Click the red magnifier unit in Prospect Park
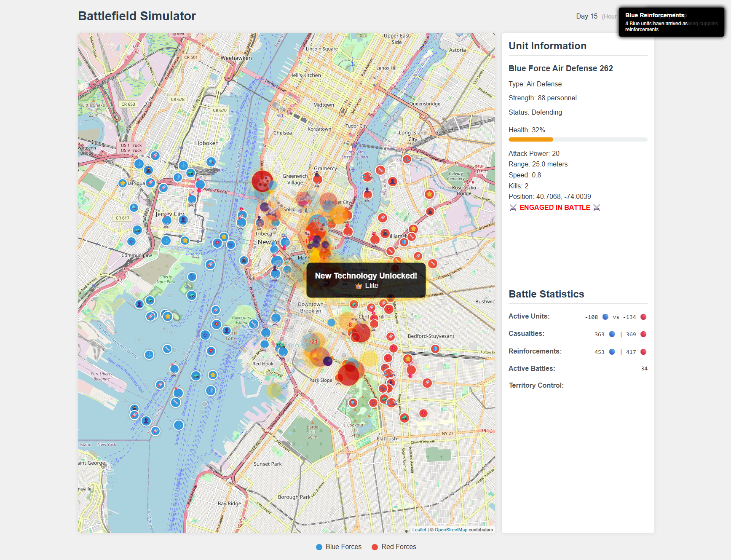 (x=353, y=402)
